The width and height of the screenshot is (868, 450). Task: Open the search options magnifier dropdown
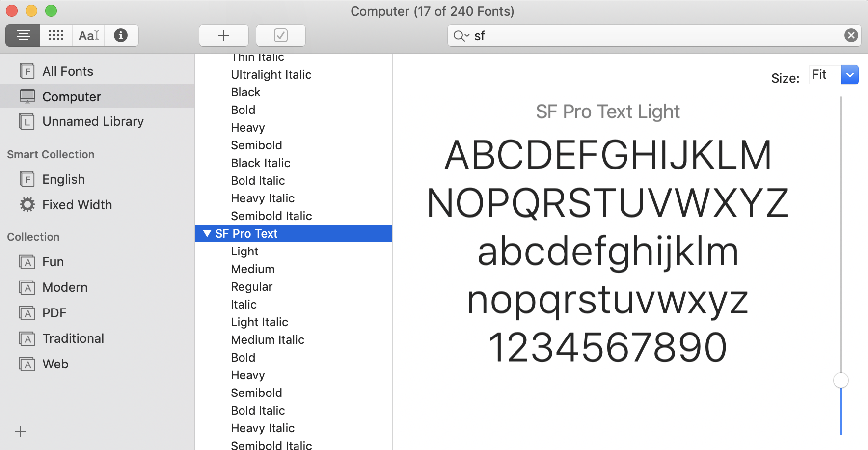pos(461,36)
